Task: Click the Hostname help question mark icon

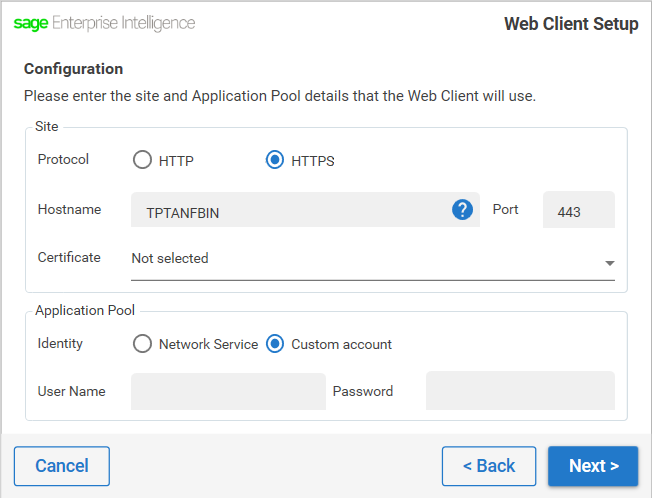Action: point(462,210)
